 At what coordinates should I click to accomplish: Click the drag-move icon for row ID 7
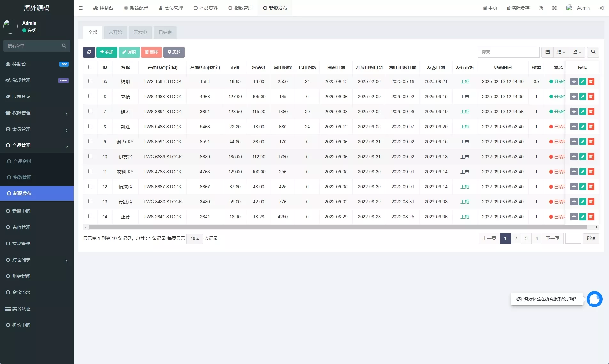coord(574,112)
